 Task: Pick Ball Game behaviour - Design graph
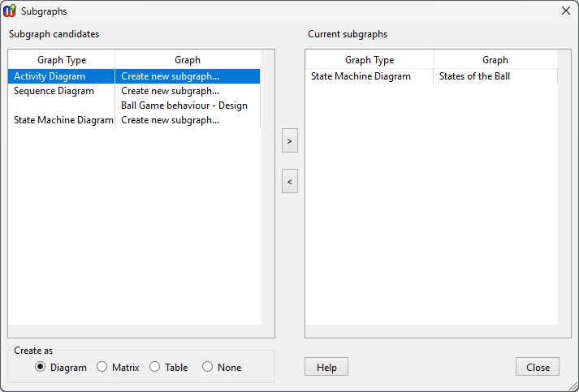coord(184,106)
